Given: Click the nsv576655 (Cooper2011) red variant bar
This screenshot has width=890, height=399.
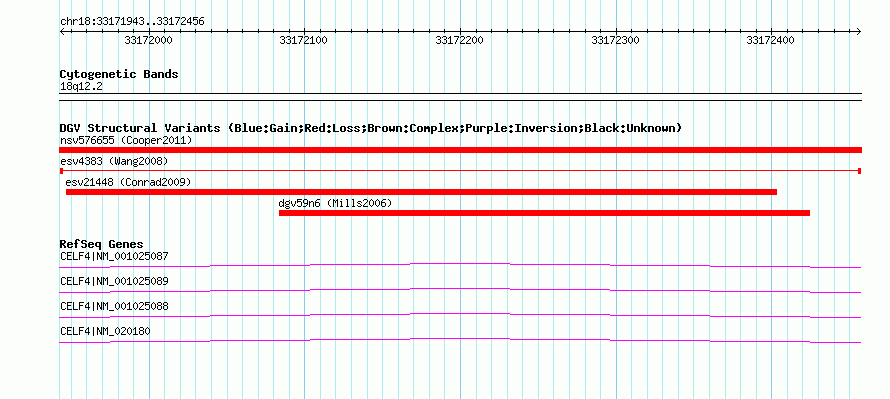Looking at the screenshot, I should [460, 150].
